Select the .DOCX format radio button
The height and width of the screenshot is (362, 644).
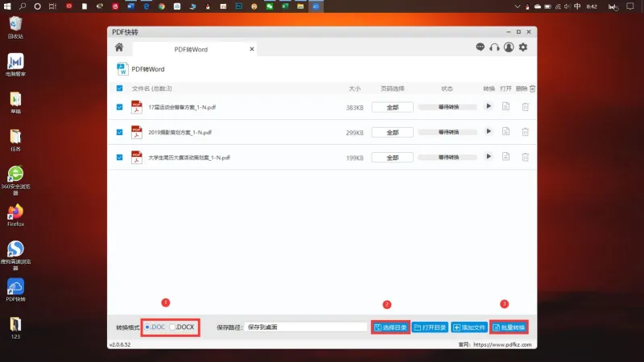172,327
